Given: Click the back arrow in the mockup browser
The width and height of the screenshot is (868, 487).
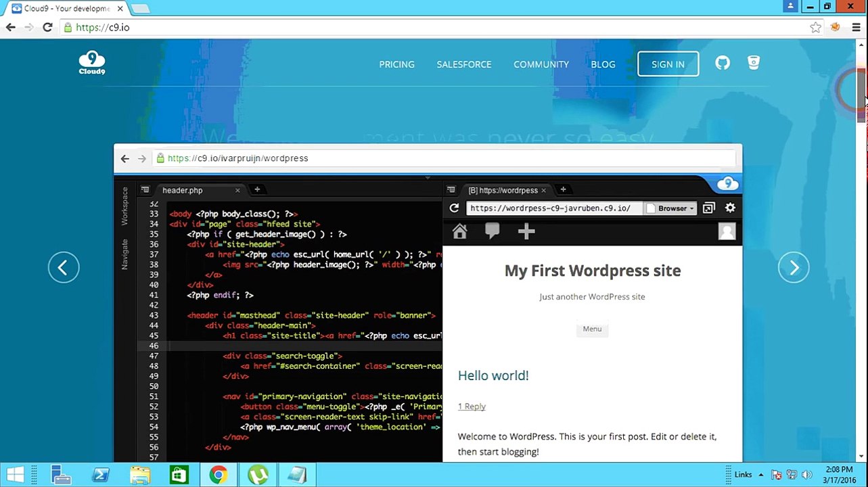Looking at the screenshot, I should [124, 158].
